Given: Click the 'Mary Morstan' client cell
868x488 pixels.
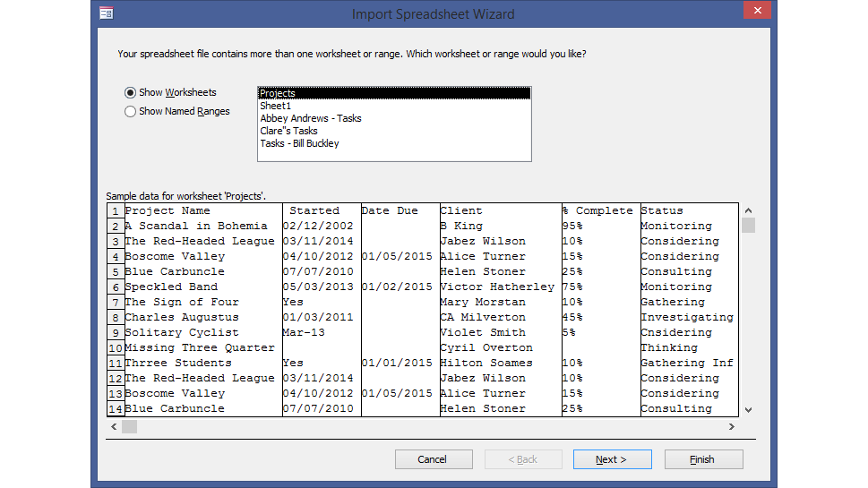Looking at the screenshot, I should pyautogui.click(x=501, y=302).
